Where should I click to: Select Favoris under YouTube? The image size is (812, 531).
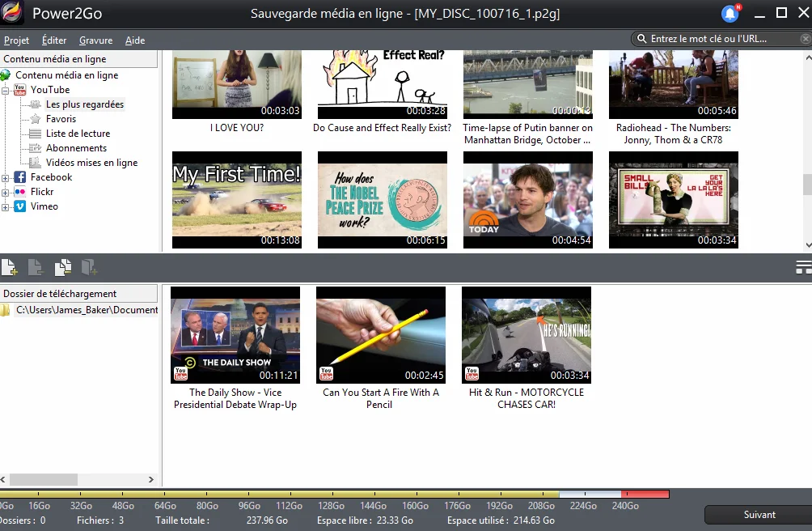coord(61,119)
